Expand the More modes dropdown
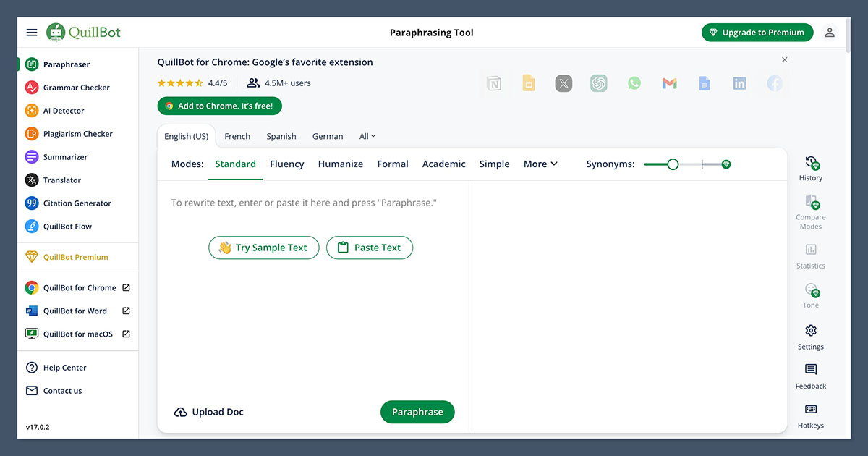The width and height of the screenshot is (868, 456). (540, 164)
